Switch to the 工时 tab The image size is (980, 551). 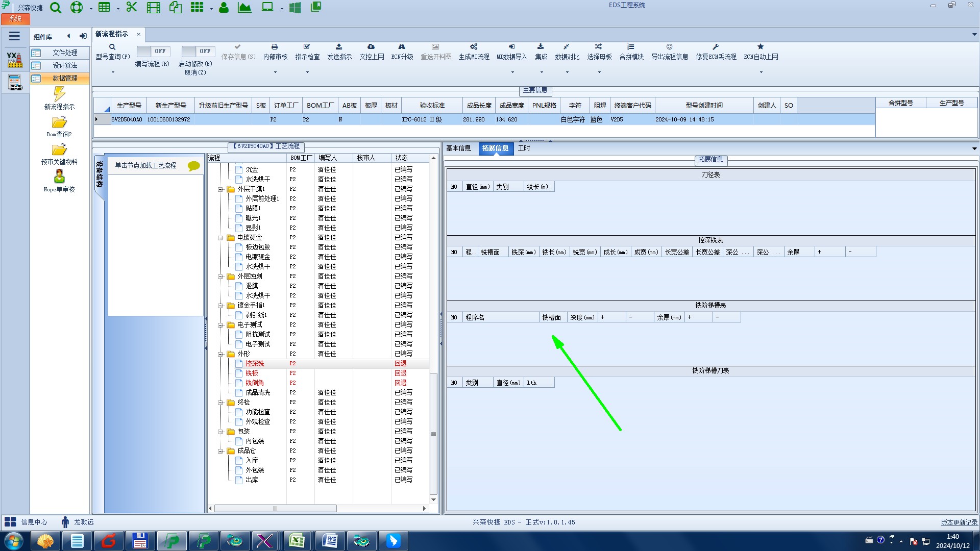coord(524,148)
